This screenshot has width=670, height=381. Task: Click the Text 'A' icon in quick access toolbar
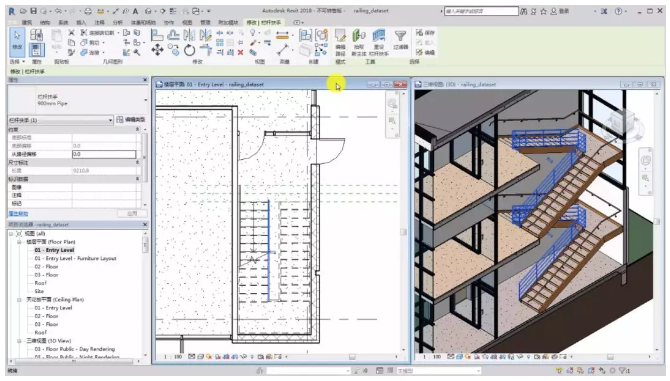point(135,11)
